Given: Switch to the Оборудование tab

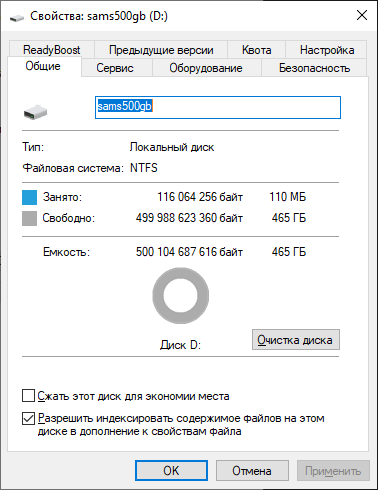Looking at the screenshot, I should click(206, 68).
